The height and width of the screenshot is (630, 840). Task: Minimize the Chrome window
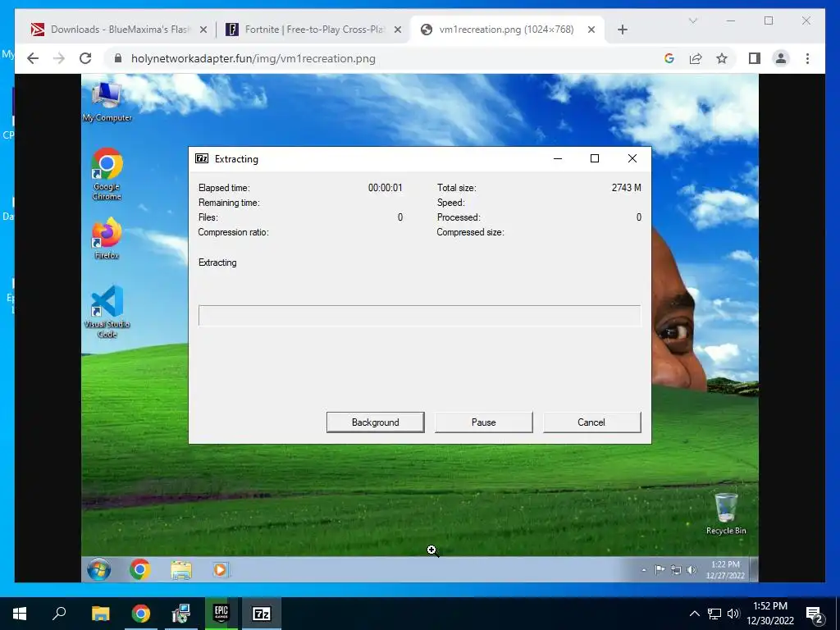[731, 21]
